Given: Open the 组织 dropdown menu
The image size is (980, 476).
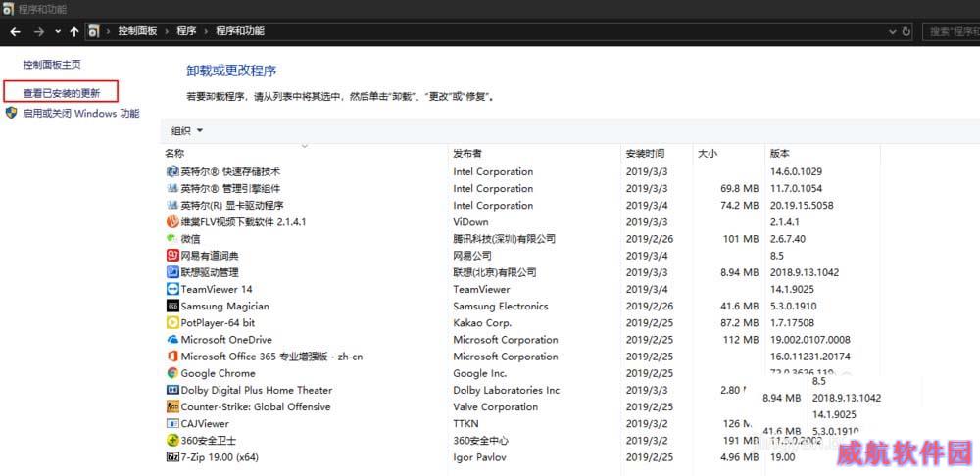Looking at the screenshot, I should [187, 130].
